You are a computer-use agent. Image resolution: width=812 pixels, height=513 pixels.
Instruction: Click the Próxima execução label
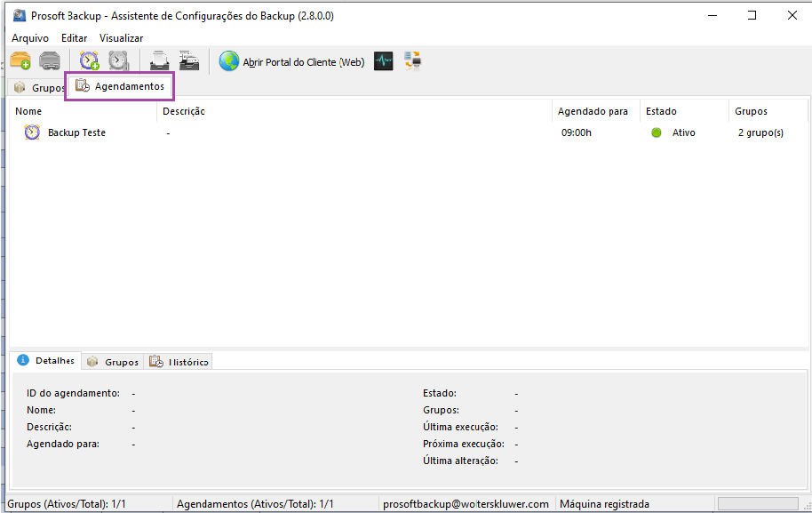[x=464, y=444]
